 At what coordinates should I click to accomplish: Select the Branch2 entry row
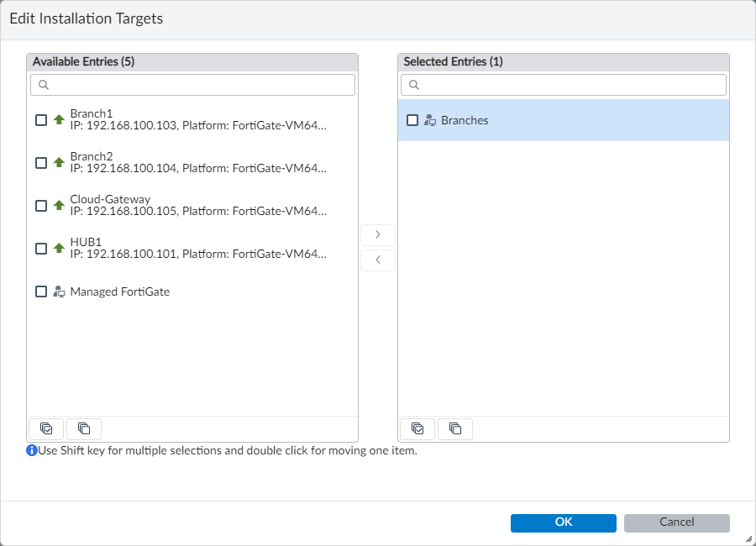[197, 163]
